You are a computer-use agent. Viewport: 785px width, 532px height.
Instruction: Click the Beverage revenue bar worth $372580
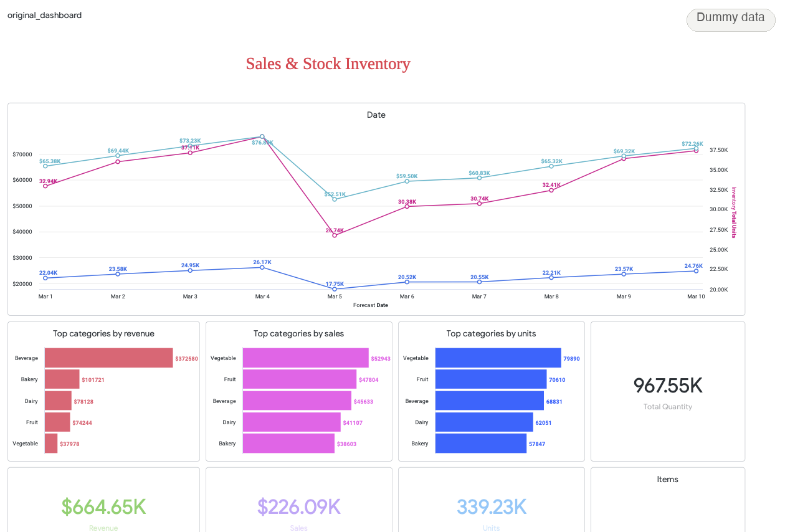tap(108, 358)
